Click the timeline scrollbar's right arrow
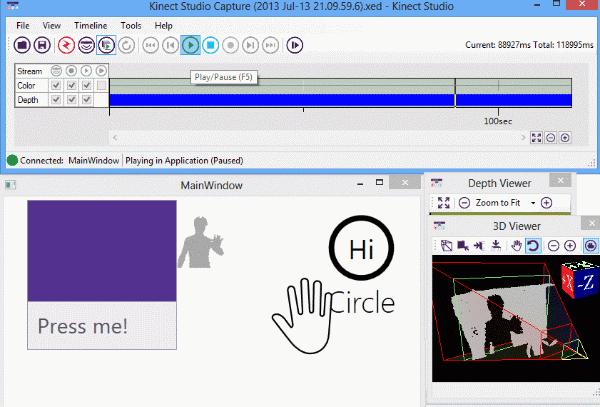The height and width of the screenshot is (407, 600). click(x=523, y=137)
